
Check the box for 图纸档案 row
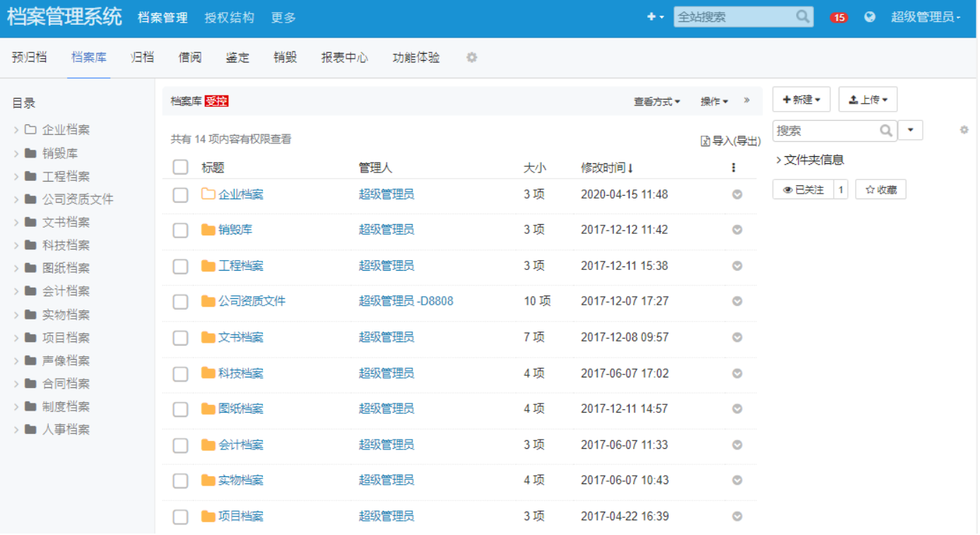click(181, 409)
